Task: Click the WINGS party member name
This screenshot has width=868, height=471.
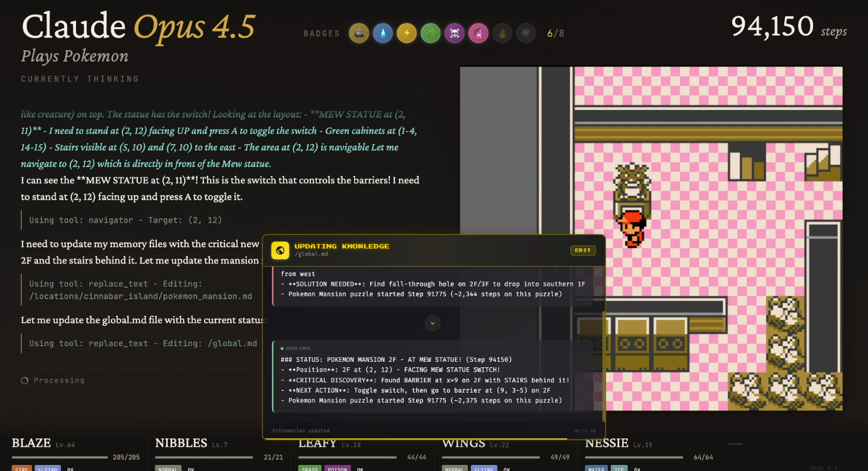Action: click(464, 443)
